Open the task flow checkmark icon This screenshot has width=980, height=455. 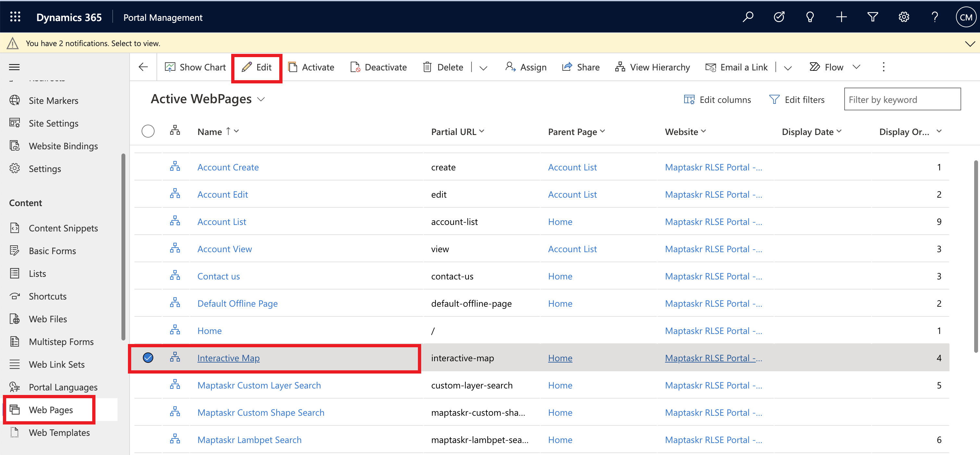[779, 17]
